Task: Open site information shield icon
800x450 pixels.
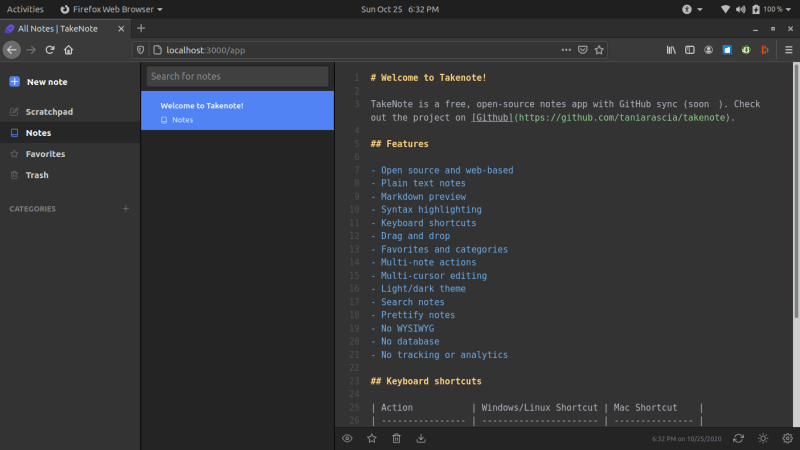Action: point(140,50)
